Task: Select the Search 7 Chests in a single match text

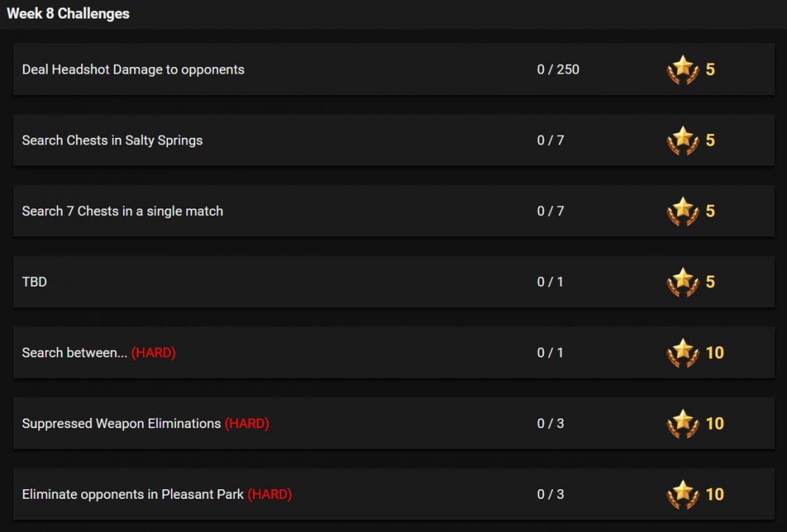Action: tap(122, 211)
